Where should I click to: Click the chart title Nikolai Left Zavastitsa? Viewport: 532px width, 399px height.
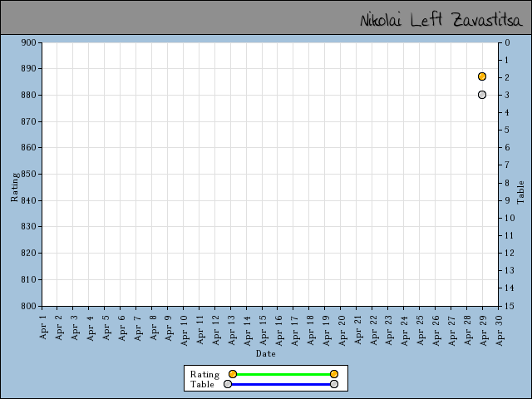(x=441, y=20)
